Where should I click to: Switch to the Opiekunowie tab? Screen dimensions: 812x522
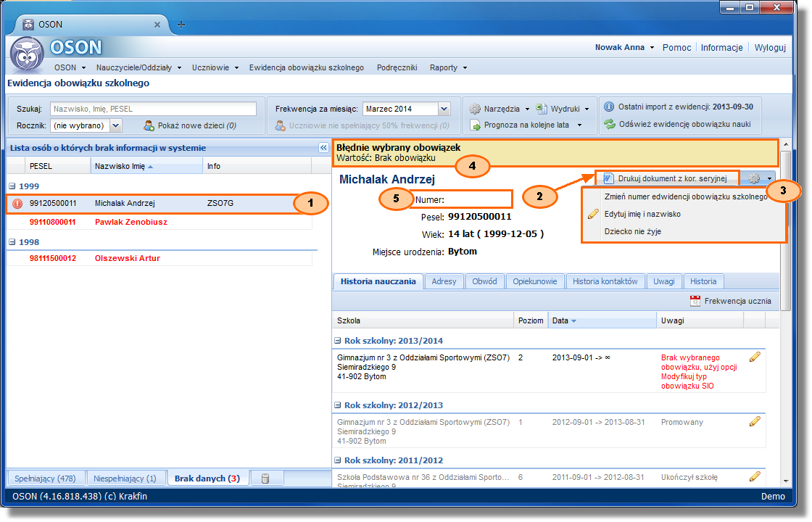[534, 281]
